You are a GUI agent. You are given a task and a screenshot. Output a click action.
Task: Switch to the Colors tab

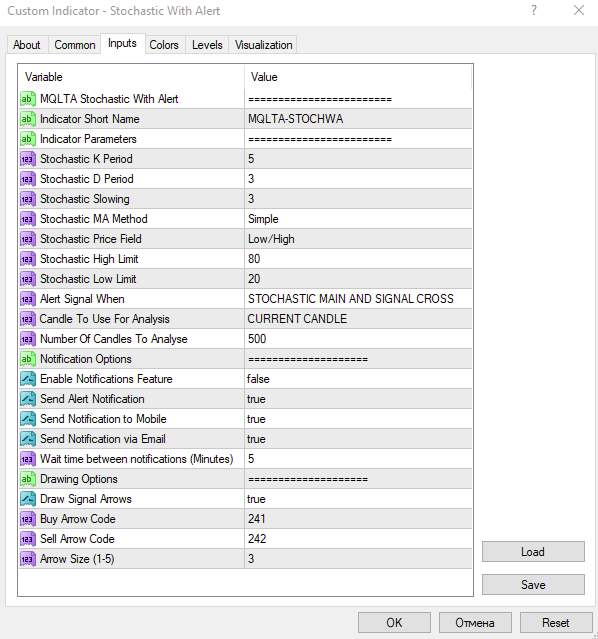click(164, 45)
